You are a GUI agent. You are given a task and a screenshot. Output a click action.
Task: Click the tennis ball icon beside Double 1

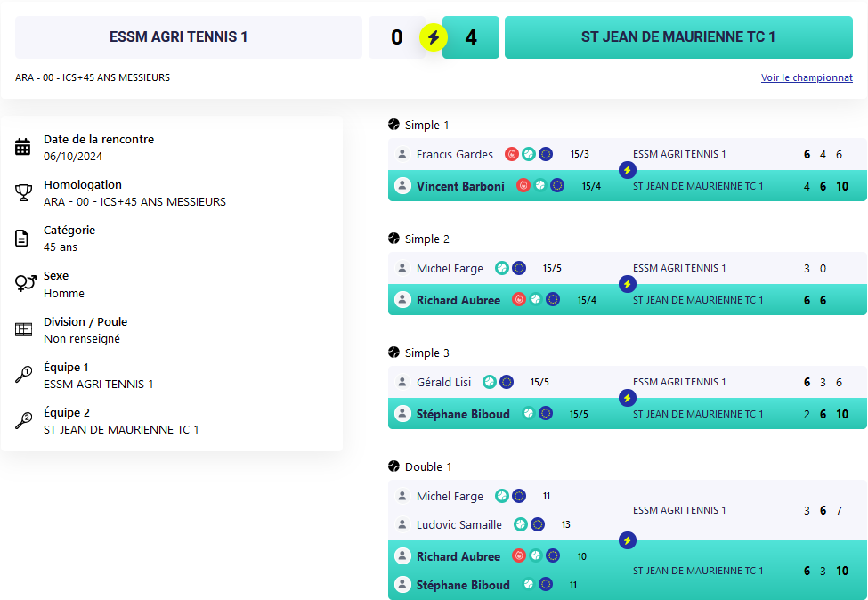pyautogui.click(x=393, y=467)
